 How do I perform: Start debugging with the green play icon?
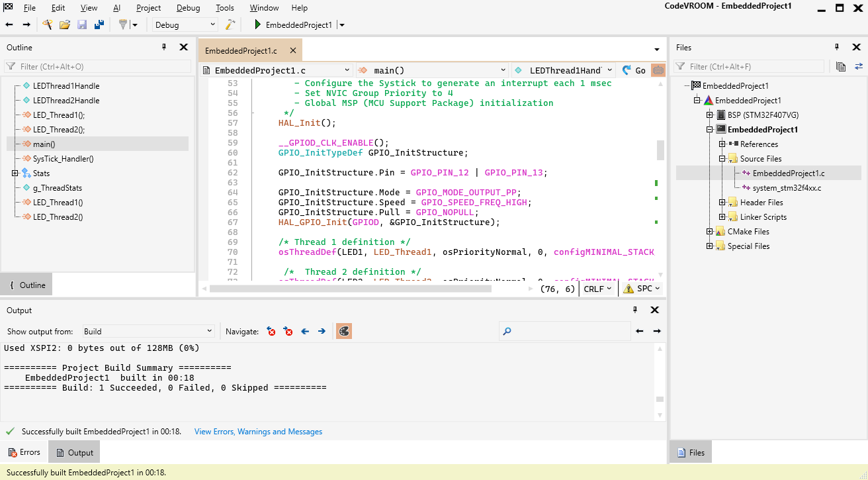[258, 24]
